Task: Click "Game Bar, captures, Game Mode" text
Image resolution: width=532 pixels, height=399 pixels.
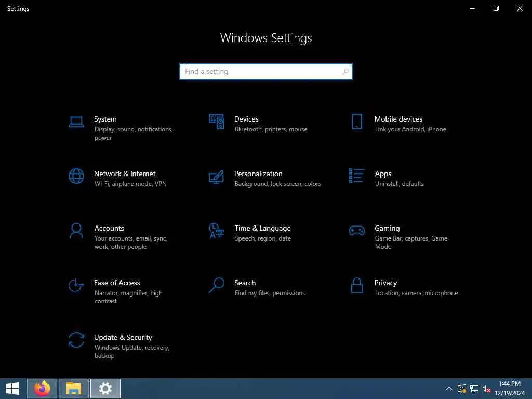Action: coord(411,243)
